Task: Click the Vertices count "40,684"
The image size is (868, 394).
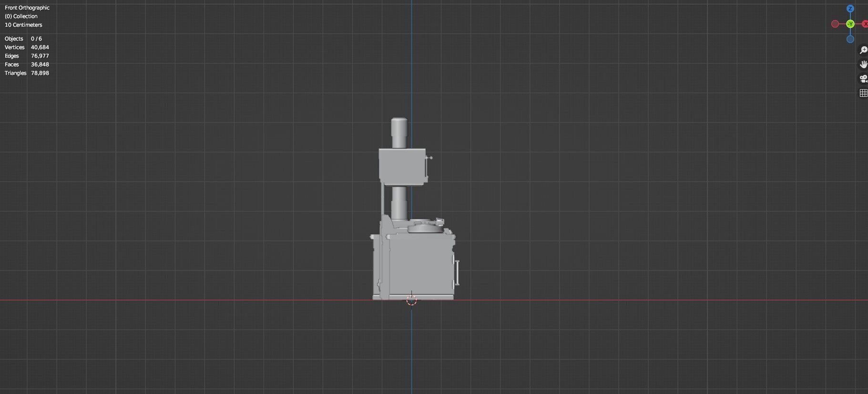Action: tap(40, 47)
